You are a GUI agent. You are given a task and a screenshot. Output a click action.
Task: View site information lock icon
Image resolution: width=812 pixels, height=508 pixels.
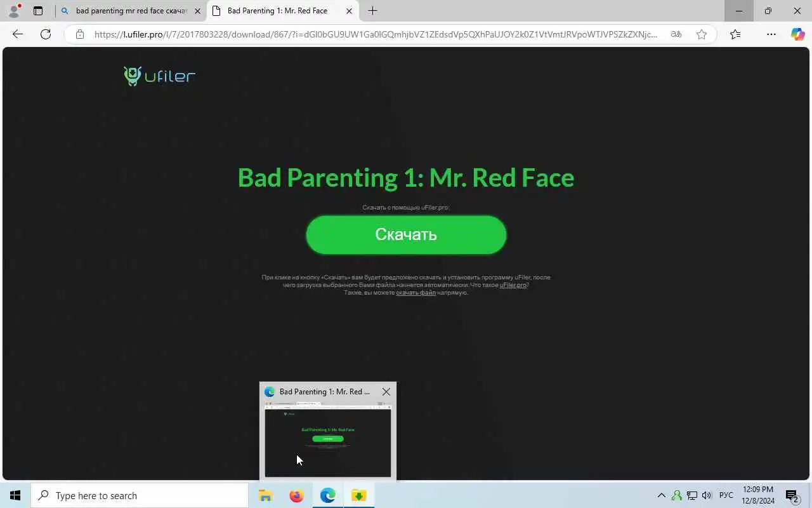[80, 34]
